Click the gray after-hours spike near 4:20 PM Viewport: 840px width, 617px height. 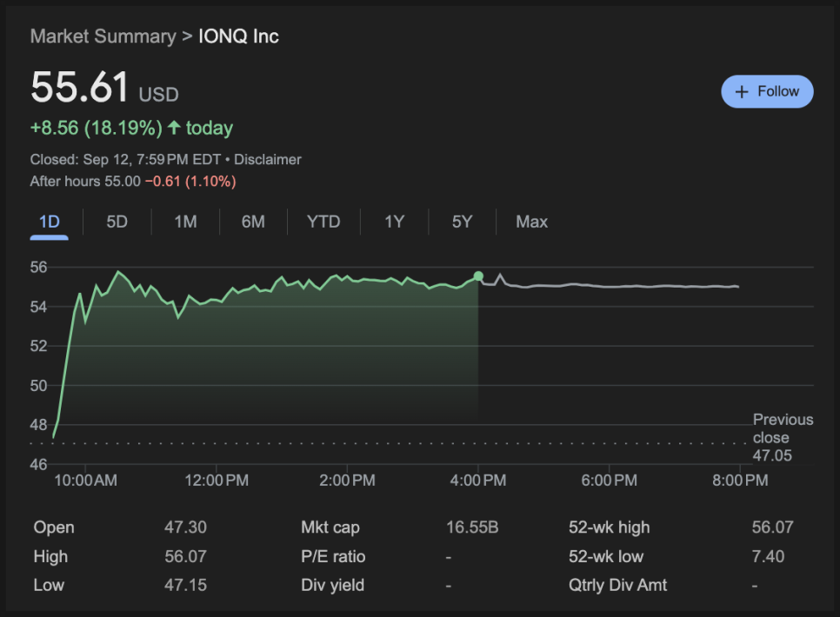(501, 275)
